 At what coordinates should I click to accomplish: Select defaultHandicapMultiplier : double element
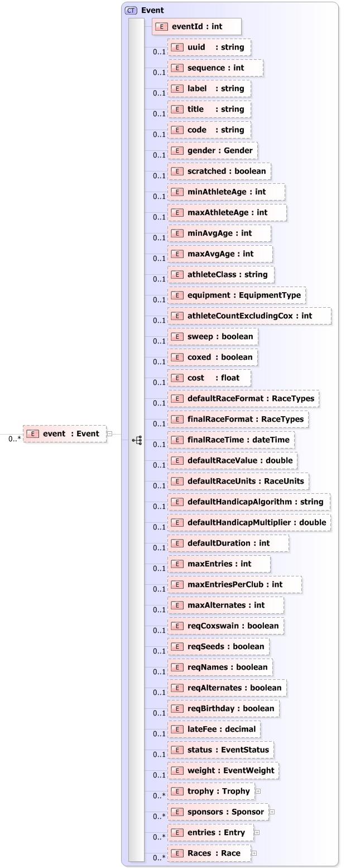(x=249, y=522)
